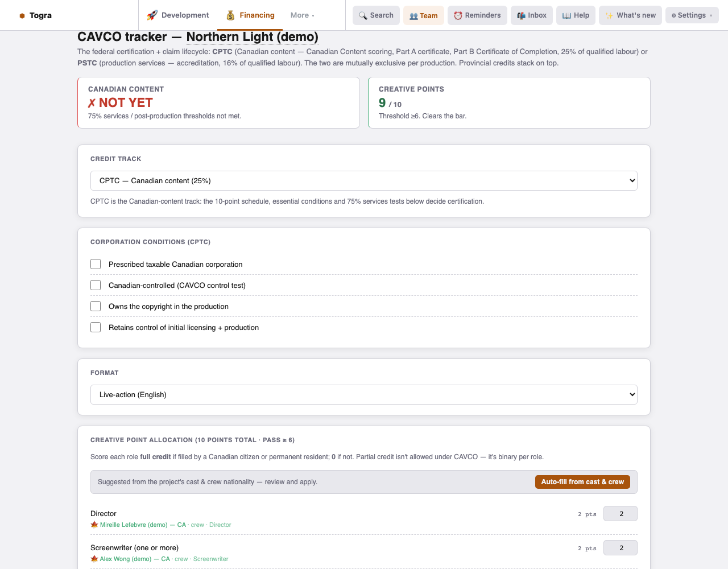Click the gear icon on Settings

pos(674,15)
